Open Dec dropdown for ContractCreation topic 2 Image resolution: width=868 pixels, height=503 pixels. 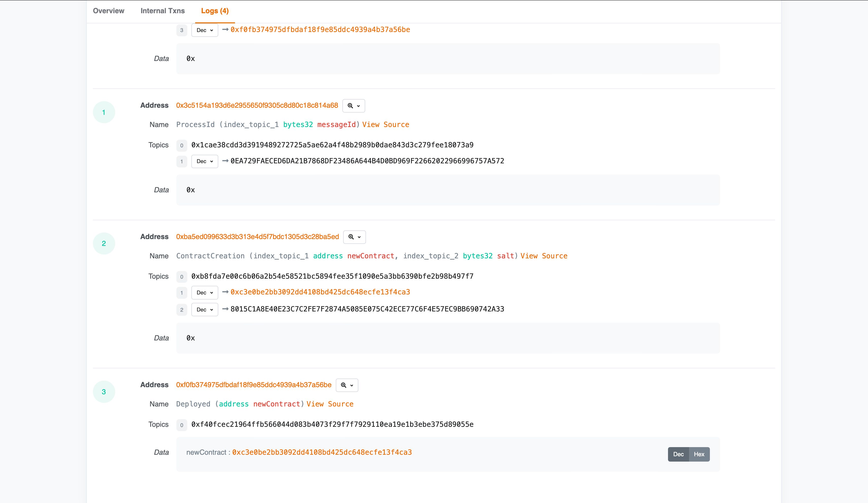[205, 310]
